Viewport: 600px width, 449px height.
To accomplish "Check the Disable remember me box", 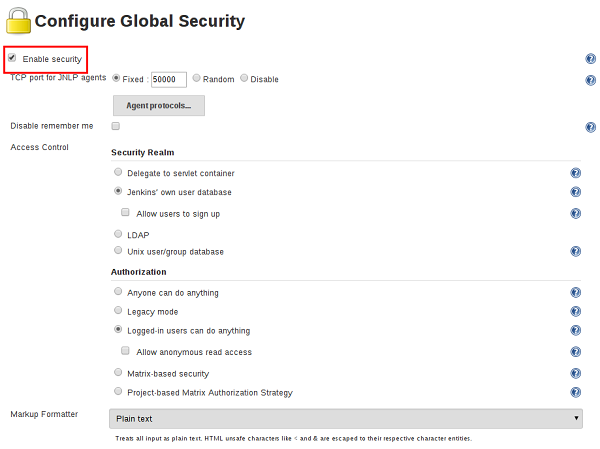I will point(116,126).
